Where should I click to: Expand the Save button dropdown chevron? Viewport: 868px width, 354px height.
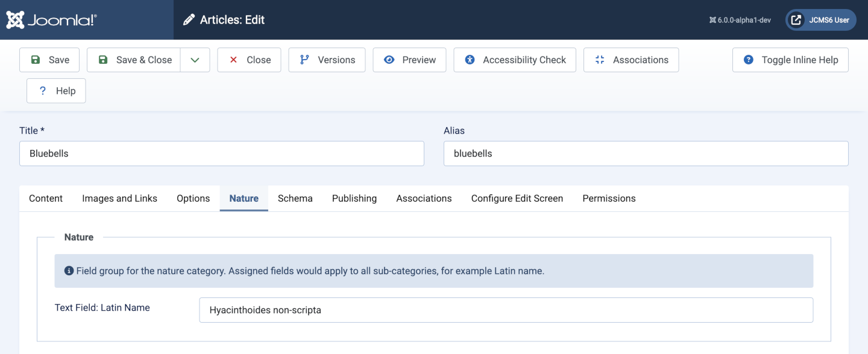195,60
